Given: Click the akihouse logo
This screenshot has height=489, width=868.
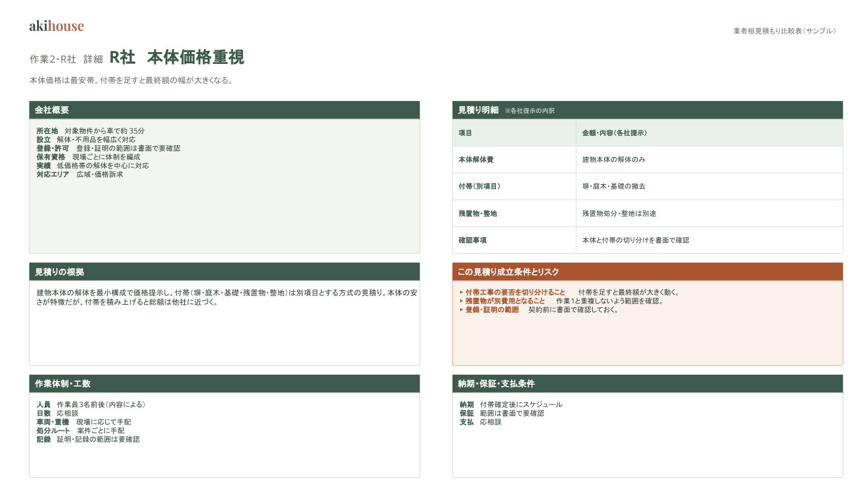Looking at the screenshot, I should pyautogui.click(x=56, y=26).
